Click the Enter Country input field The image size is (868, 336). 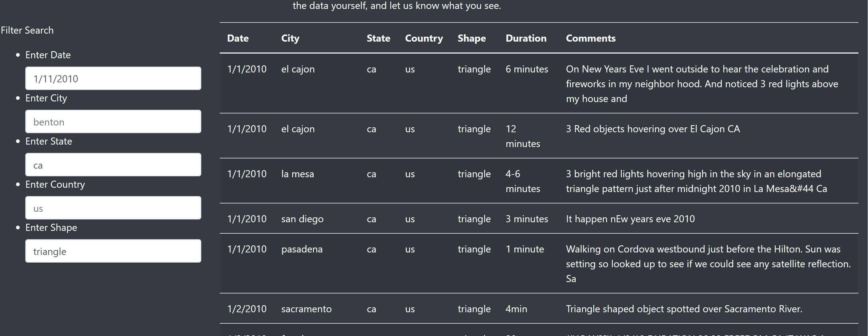coord(113,208)
